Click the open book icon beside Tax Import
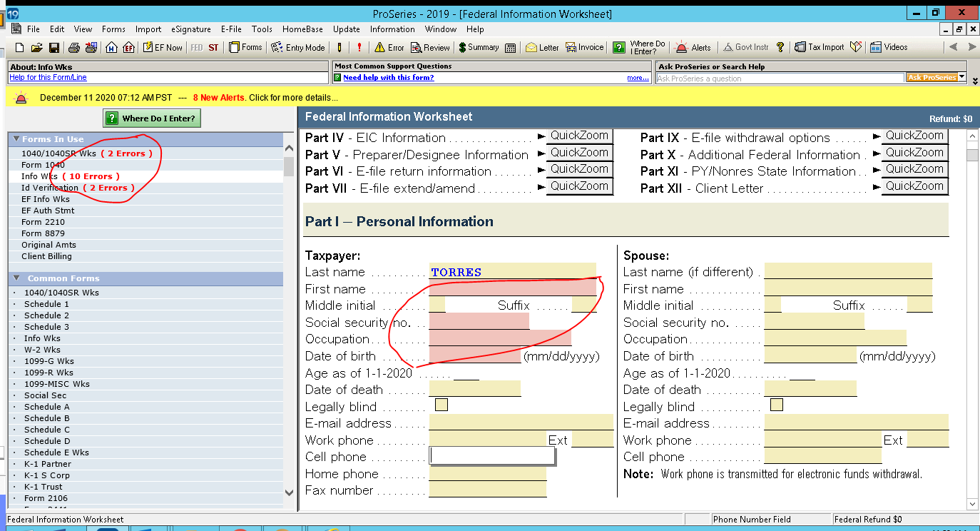This screenshot has height=531, width=980. (x=857, y=48)
